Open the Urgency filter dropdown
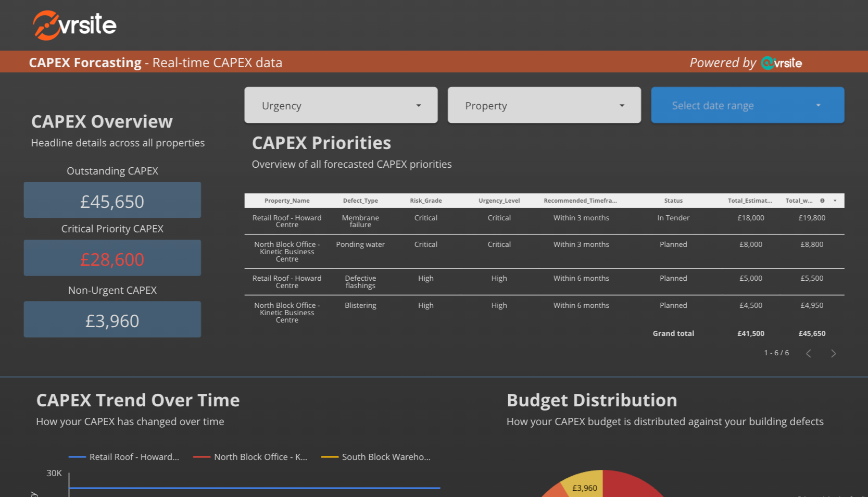 coord(341,105)
